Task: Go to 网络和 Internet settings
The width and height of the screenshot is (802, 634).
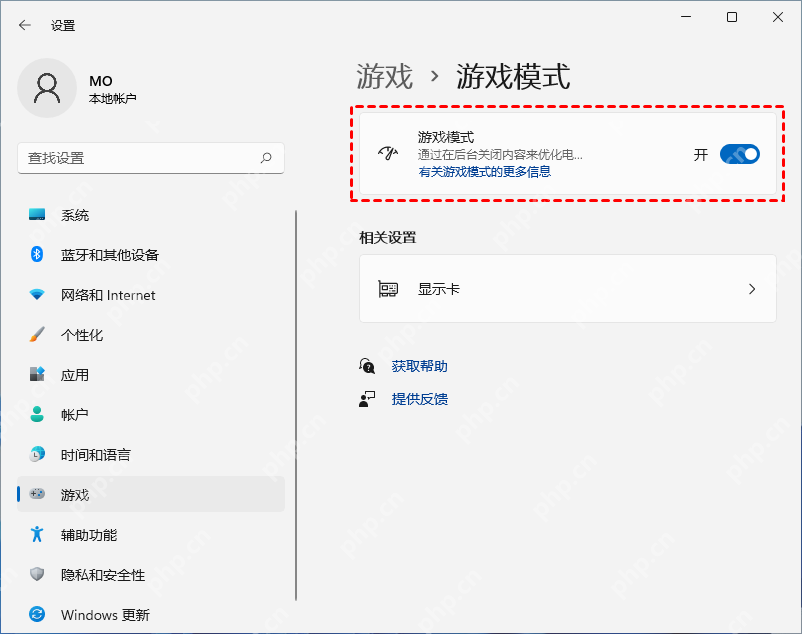Action: (151, 295)
